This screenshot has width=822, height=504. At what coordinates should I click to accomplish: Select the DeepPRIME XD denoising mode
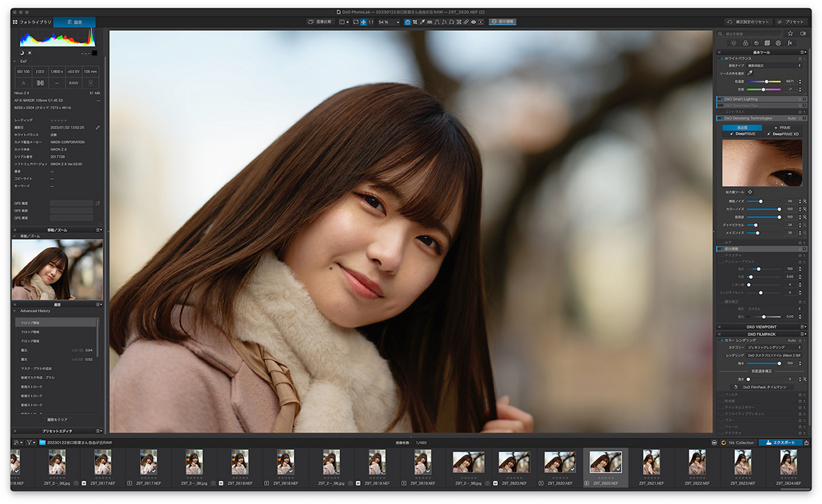(782, 134)
